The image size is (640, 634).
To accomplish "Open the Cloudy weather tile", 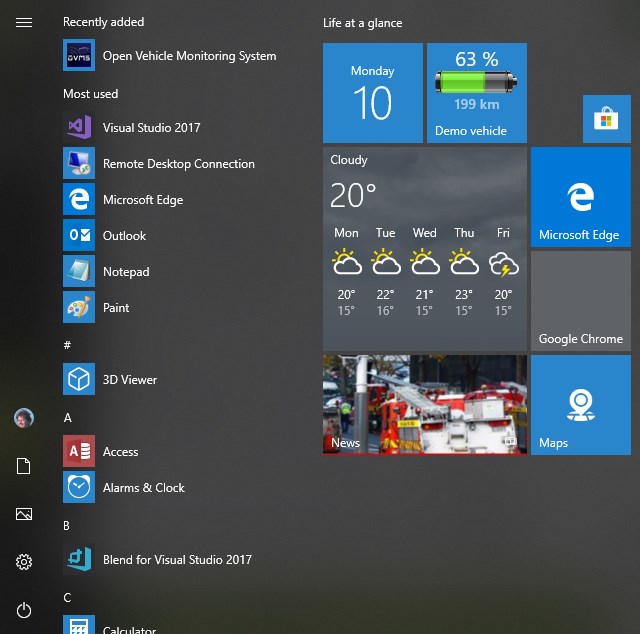I will click(425, 249).
